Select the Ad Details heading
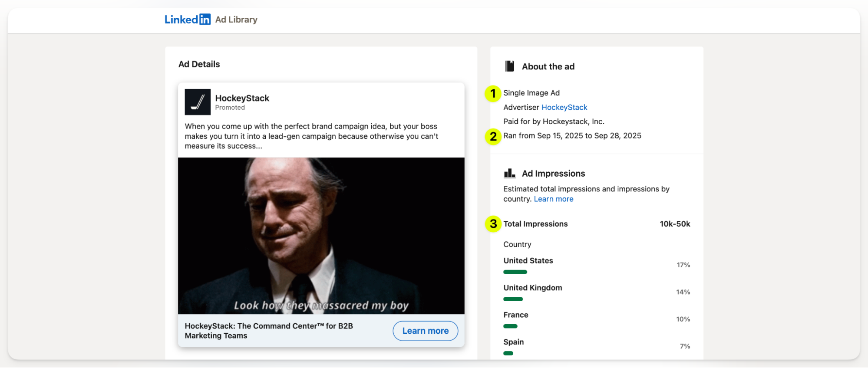 click(x=198, y=64)
